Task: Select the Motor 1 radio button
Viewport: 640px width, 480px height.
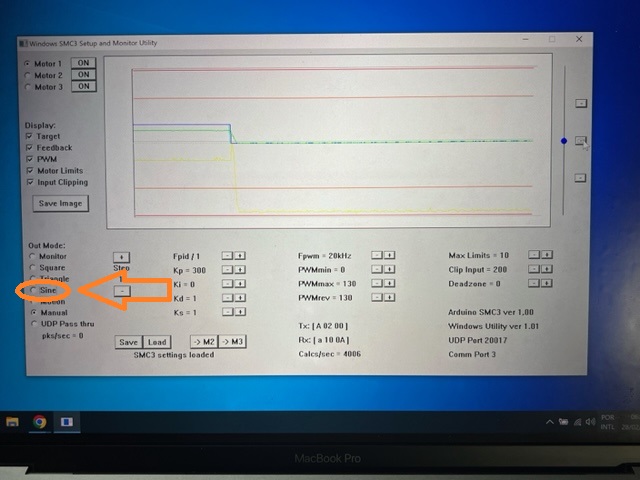Action: pyautogui.click(x=27, y=64)
